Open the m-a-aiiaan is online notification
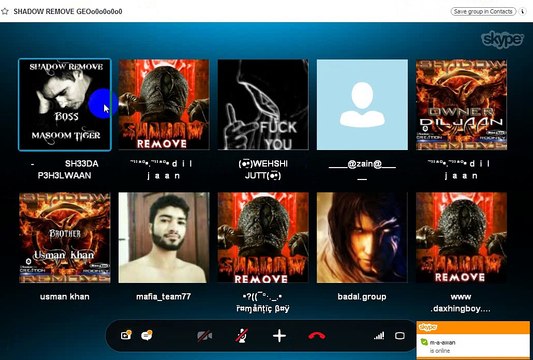The height and width of the screenshot is (360, 533). coord(473,346)
